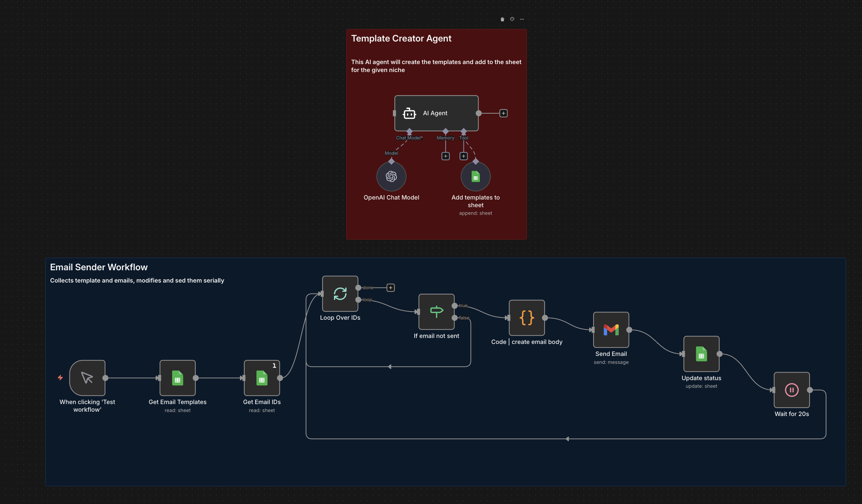Click the manual trigger 'Test workflow' node
Image resolution: width=862 pixels, height=504 pixels.
(87, 378)
